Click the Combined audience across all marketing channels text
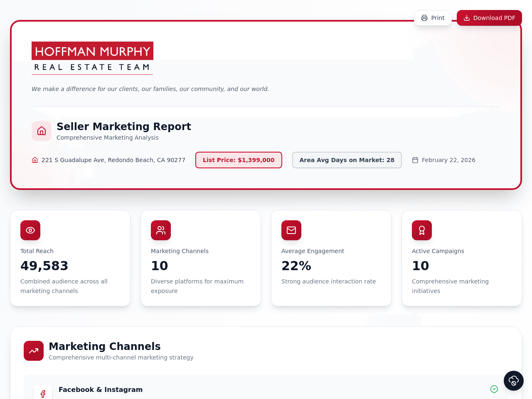This screenshot has height=399, width=532. (x=64, y=286)
